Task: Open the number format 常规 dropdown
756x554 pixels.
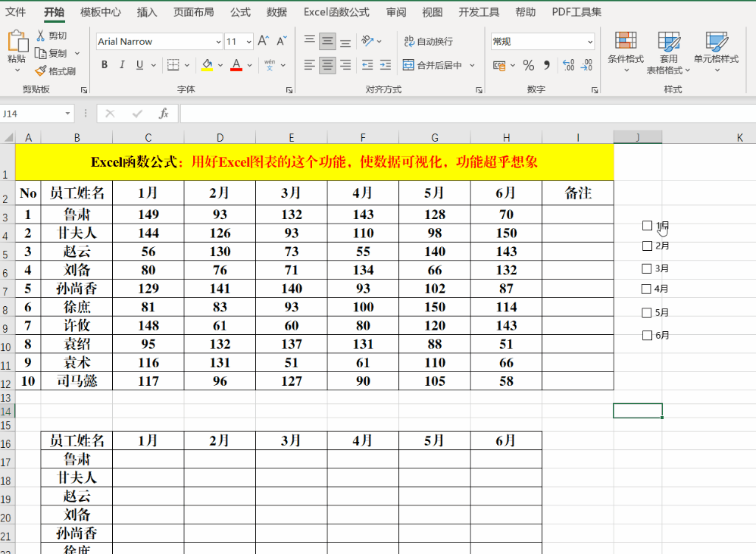Action: (590, 42)
